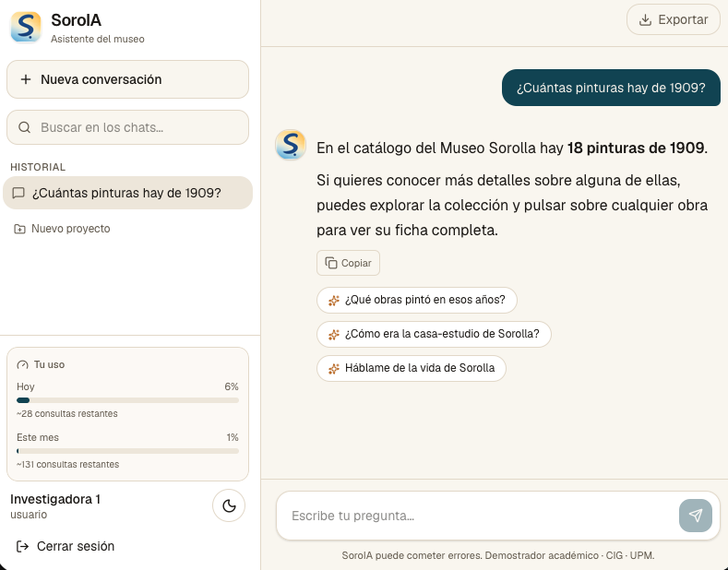Click the HISTORIAL section label
Screen dimensions: 728x570
[x=38, y=167]
